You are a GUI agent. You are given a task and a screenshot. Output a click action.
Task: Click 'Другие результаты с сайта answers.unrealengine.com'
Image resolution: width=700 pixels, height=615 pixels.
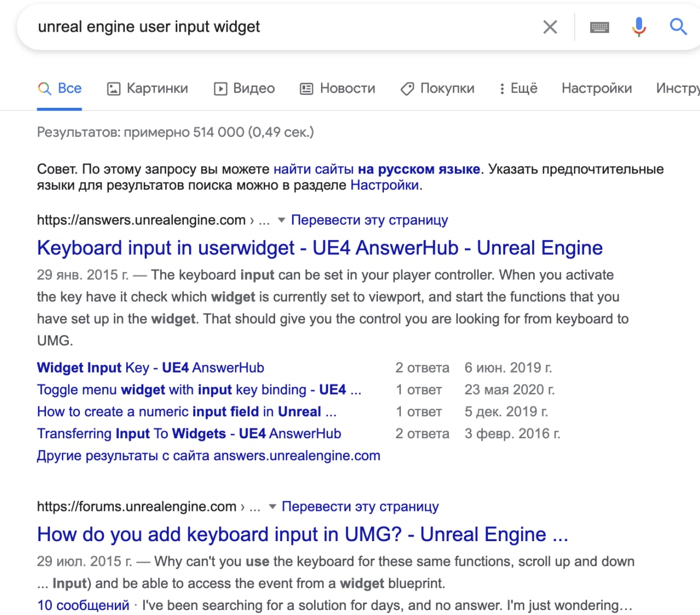[208, 455]
